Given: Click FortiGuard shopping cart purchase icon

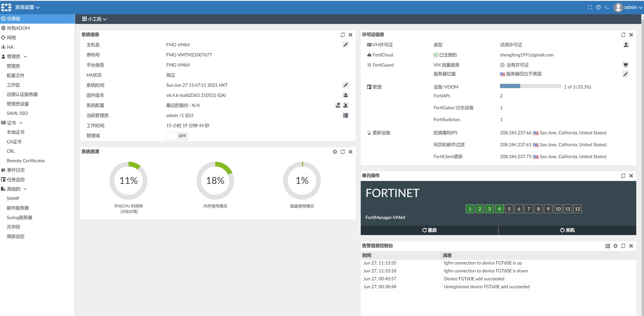Looking at the screenshot, I should [x=625, y=65].
